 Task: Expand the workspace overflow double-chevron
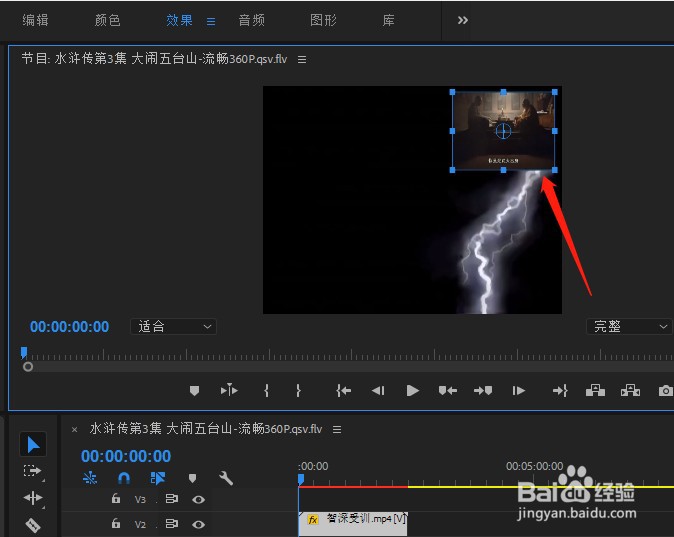point(463,20)
